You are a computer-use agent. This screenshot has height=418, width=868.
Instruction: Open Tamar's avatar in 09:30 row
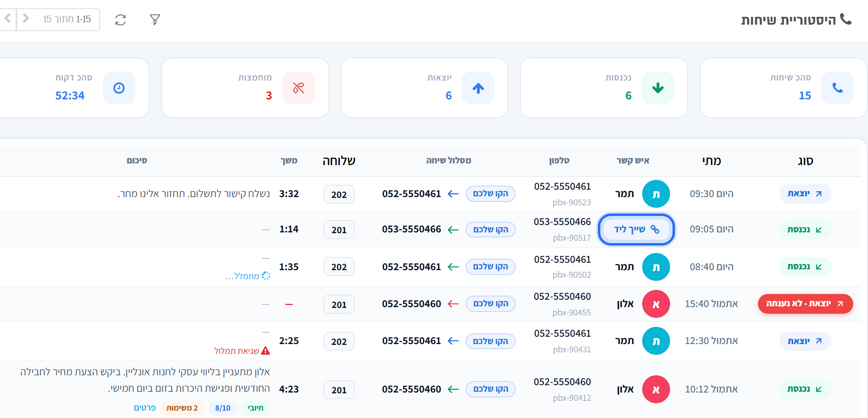click(656, 194)
